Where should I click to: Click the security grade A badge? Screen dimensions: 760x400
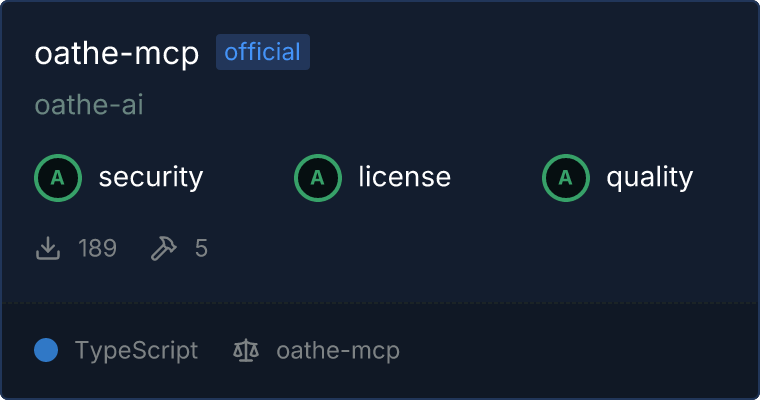tap(58, 178)
